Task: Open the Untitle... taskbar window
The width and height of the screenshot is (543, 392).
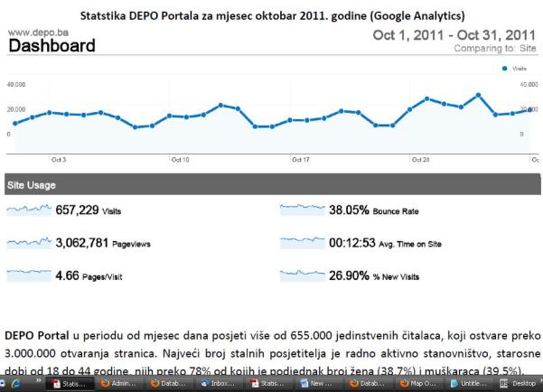Action: pyautogui.click(x=468, y=384)
